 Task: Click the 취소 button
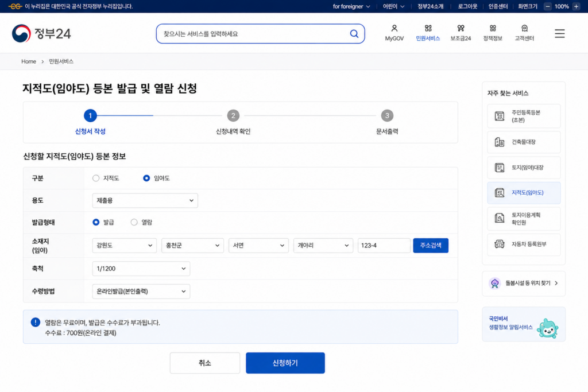[x=205, y=363]
